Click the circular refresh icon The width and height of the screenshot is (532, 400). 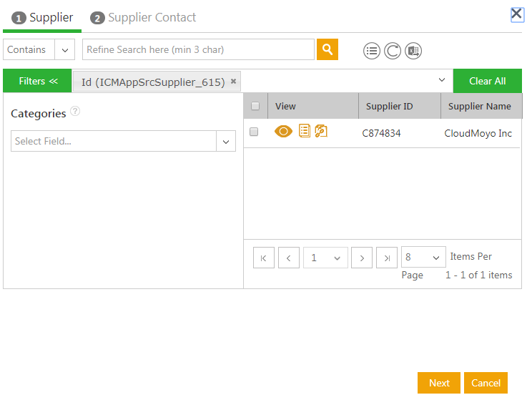point(393,51)
